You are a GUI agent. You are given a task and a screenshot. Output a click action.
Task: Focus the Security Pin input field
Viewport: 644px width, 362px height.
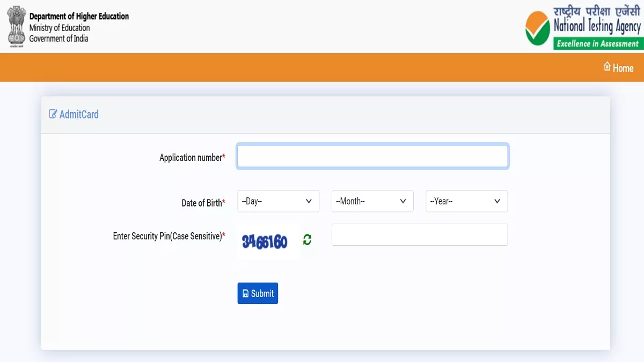click(420, 234)
